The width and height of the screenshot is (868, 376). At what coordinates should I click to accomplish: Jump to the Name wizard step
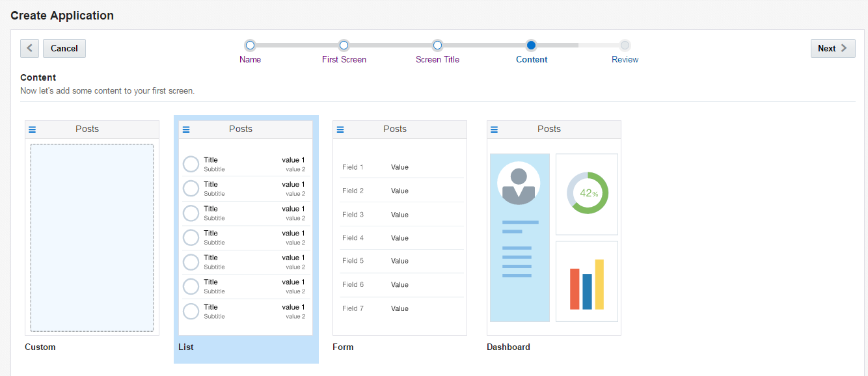pyautogui.click(x=250, y=59)
